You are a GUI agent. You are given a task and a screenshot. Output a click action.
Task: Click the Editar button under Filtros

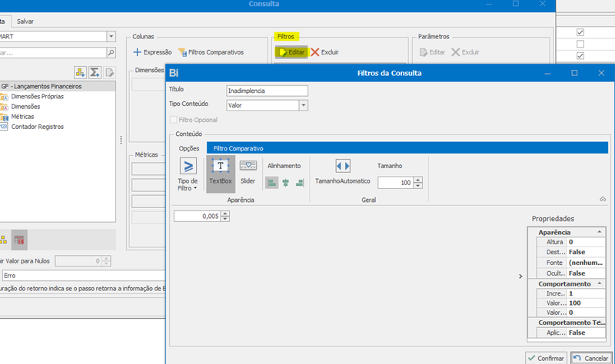(x=291, y=52)
